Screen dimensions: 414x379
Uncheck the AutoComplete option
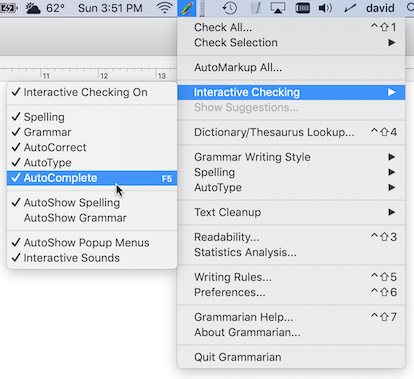(92, 178)
